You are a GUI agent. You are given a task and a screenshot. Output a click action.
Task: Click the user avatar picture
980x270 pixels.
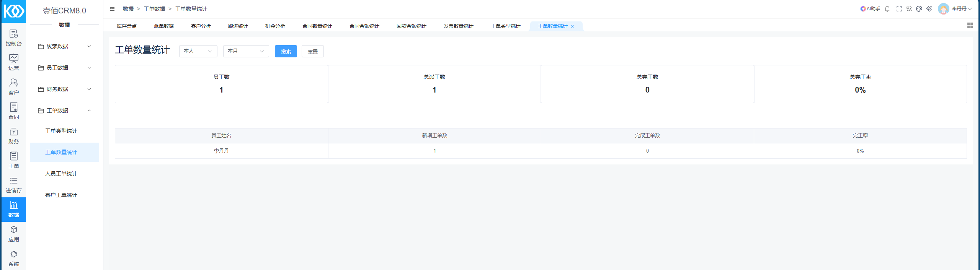point(943,9)
